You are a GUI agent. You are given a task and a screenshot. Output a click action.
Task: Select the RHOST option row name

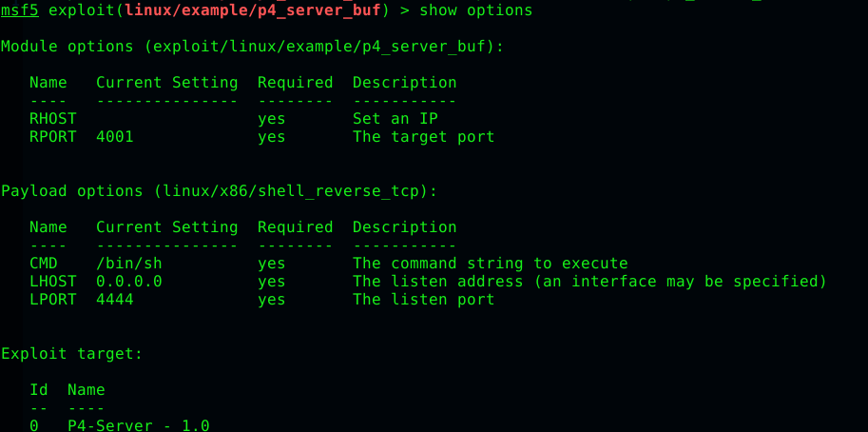point(53,119)
